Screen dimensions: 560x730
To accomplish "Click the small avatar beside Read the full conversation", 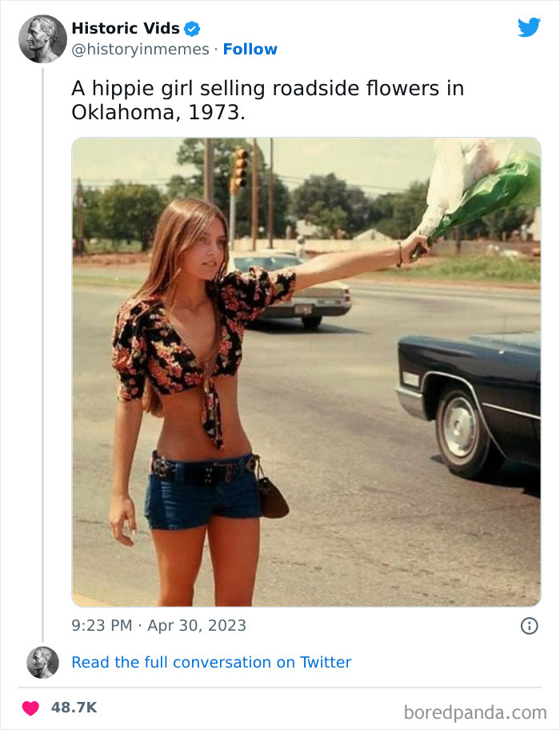I will 42,662.
